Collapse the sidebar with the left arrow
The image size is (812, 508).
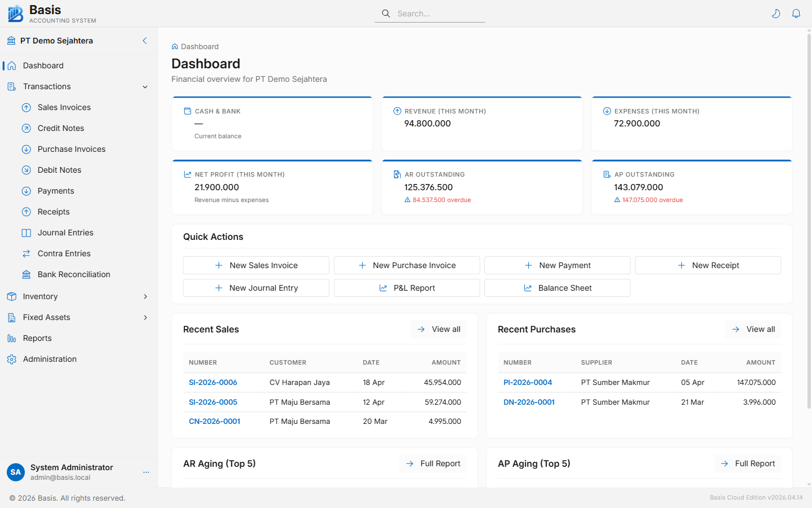pyautogui.click(x=144, y=41)
